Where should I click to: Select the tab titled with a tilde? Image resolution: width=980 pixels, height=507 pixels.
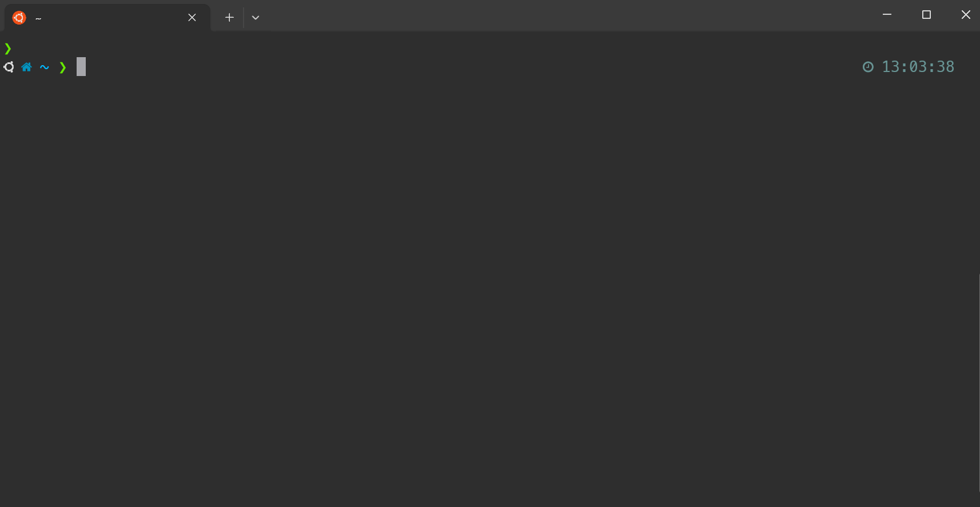[107, 18]
